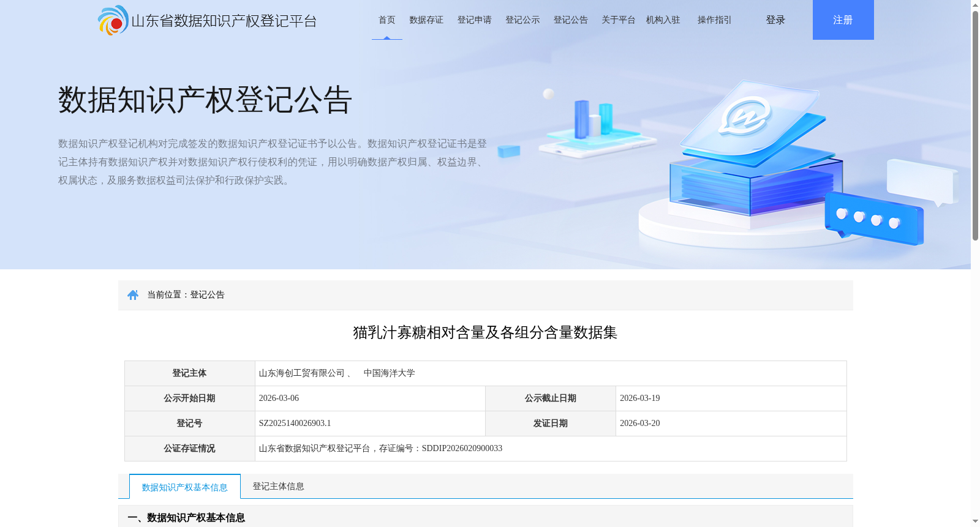Image resolution: width=980 pixels, height=527 pixels.
Task: Switch to the 登记主体信息 tab
Action: coord(279,487)
